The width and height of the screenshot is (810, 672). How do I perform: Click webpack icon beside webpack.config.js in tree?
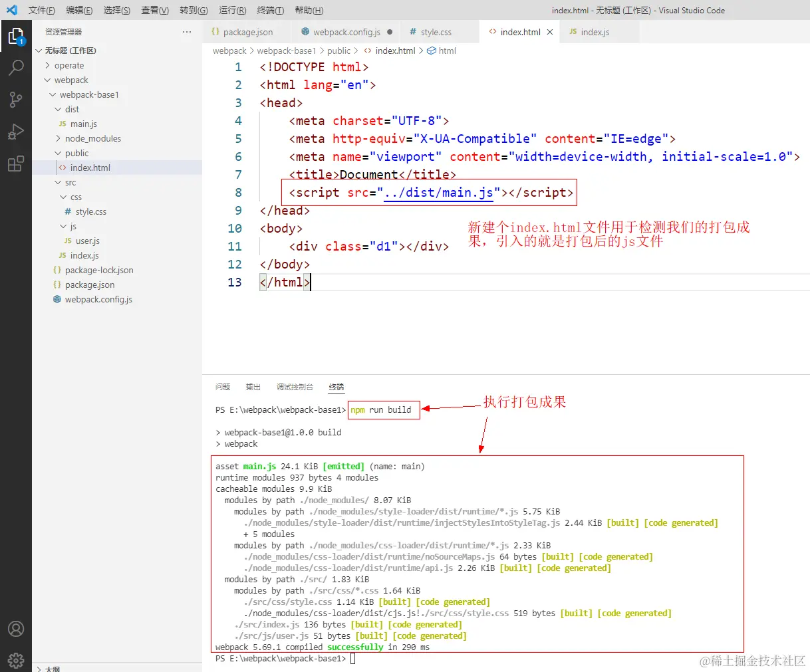[57, 299]
